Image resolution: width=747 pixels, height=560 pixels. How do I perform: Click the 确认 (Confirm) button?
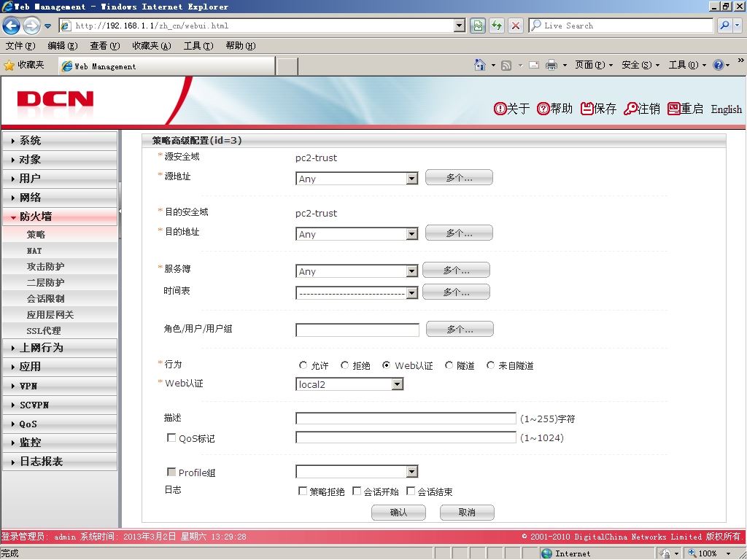click(398, 513)
